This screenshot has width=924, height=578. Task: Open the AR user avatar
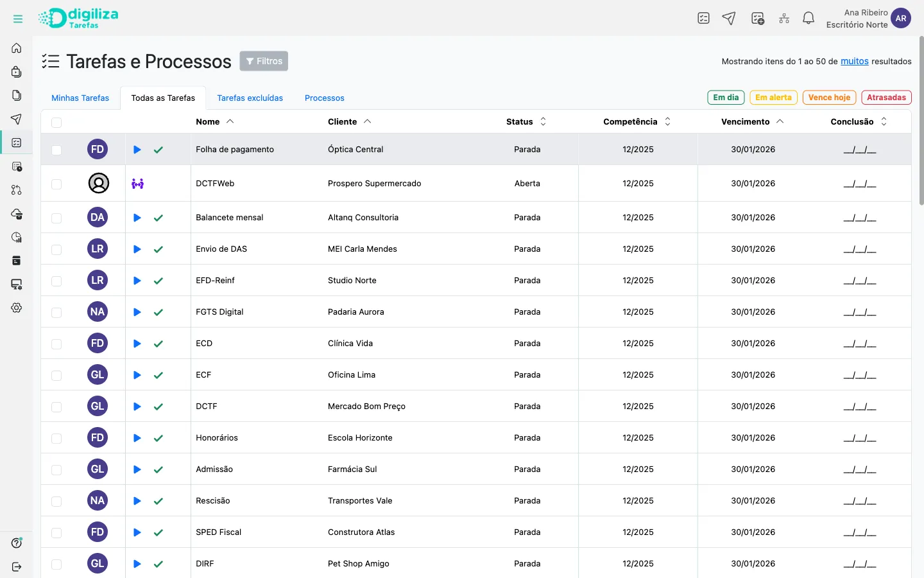[901, 19]
